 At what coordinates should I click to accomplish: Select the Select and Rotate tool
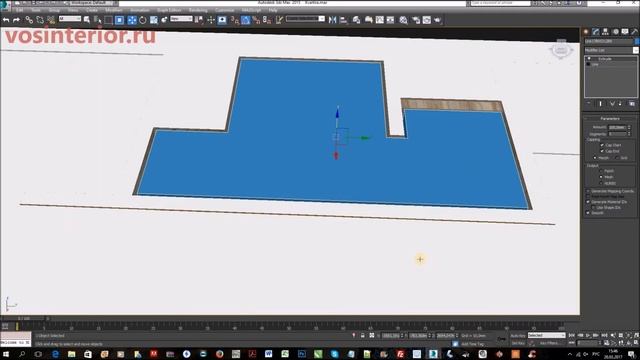pos(142,20)
